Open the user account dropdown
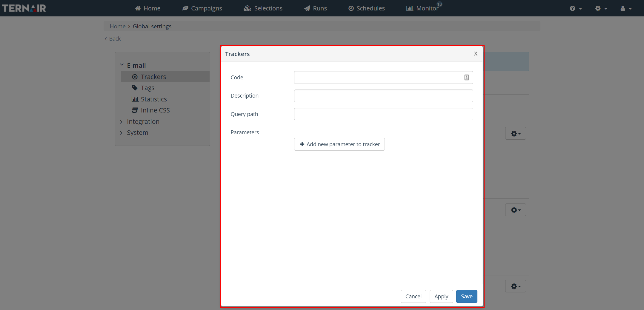 pos(626,8)
